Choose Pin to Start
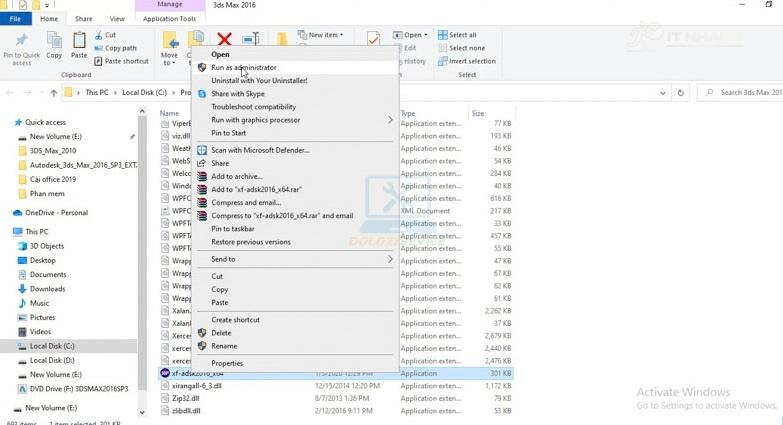Image resolution: width=783 pixels, height=425 pixels. pos(295,133)
